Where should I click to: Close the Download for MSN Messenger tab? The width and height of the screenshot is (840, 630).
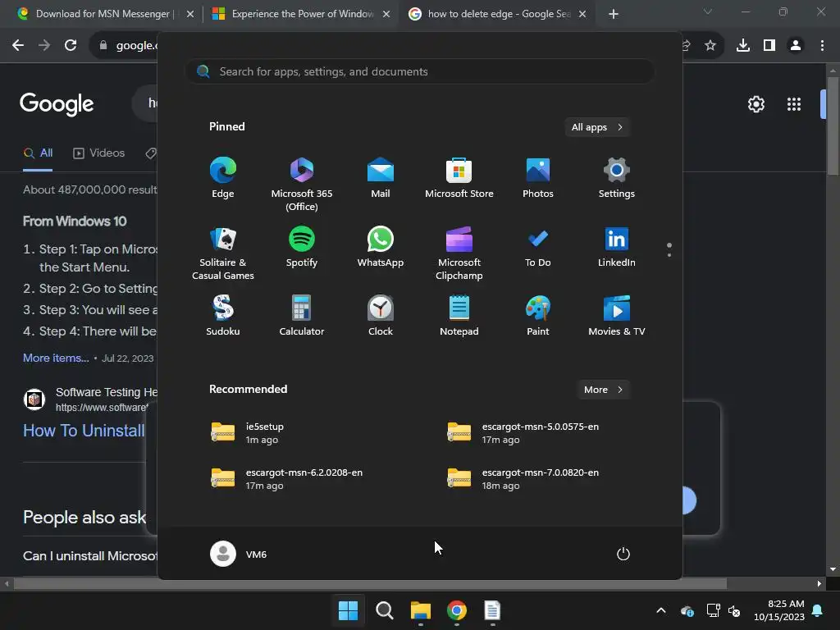click(x=190, y=15)
